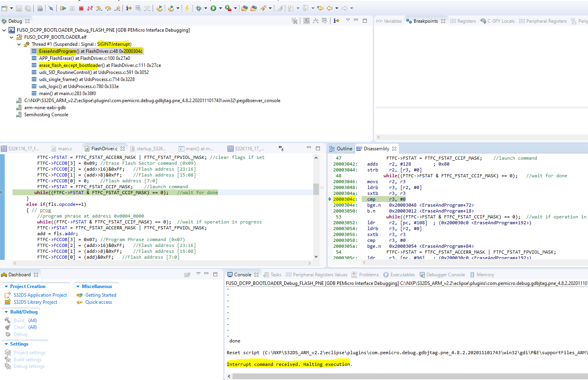The width and height of the screenshot is (588, 380).
Task: Click the Step Into icon
Action: (x=99, y=8)
